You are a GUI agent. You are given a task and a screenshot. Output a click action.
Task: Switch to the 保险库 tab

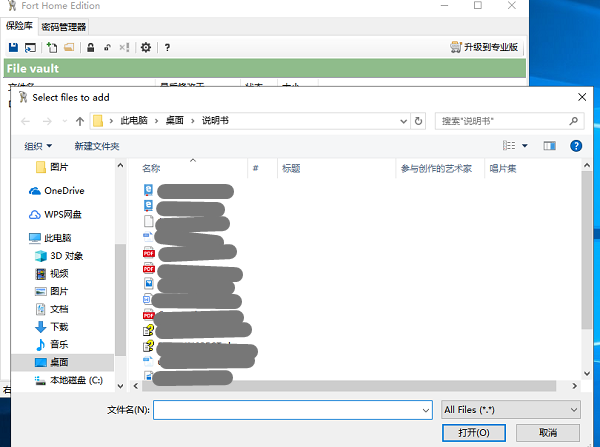tap(20, 27)
